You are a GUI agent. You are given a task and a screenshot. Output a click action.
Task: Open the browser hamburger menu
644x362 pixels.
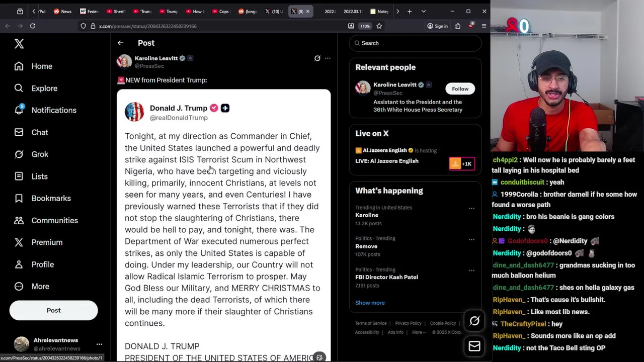pyautogui.click(x=484, y=26)
